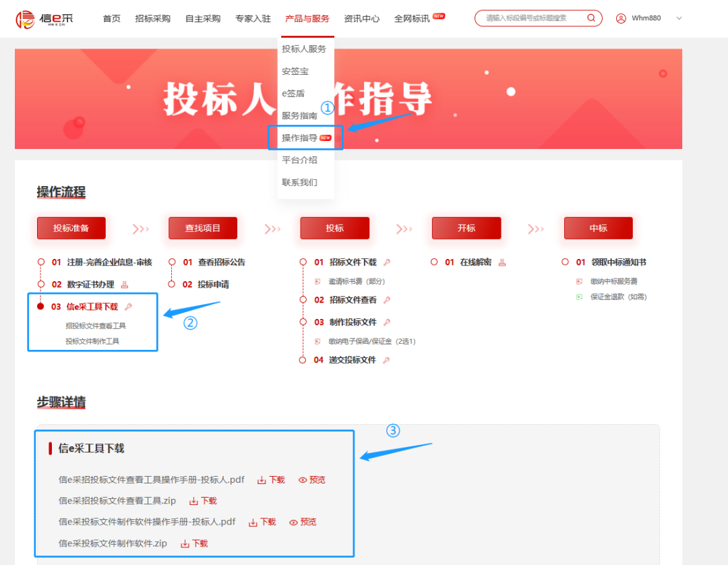This screenshot has width=728, height=565.
Task: Click the red 投标 stage button
Action: (335, 228)
